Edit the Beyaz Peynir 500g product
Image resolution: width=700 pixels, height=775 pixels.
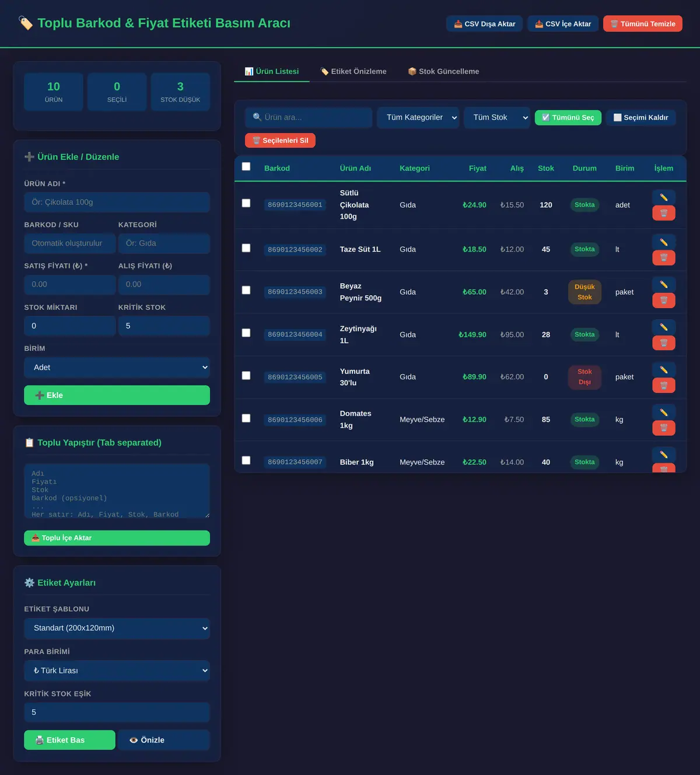point(664,284)
